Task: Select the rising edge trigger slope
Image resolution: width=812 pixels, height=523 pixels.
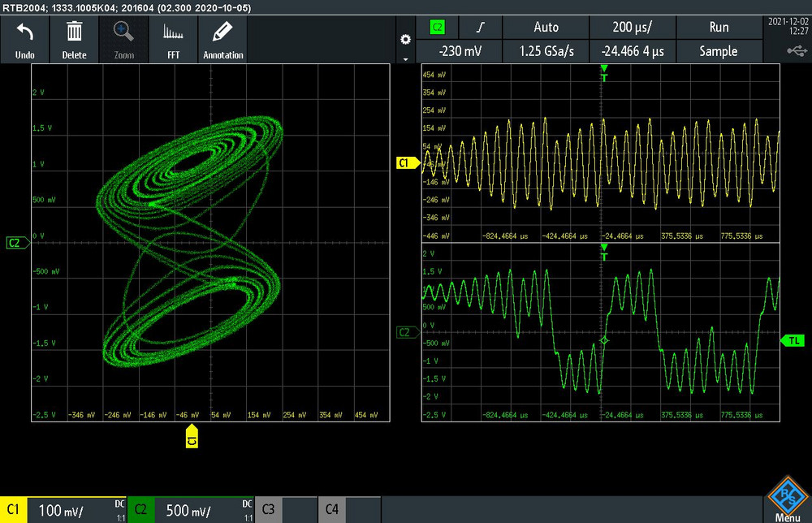Action: (x=480, y=28)
